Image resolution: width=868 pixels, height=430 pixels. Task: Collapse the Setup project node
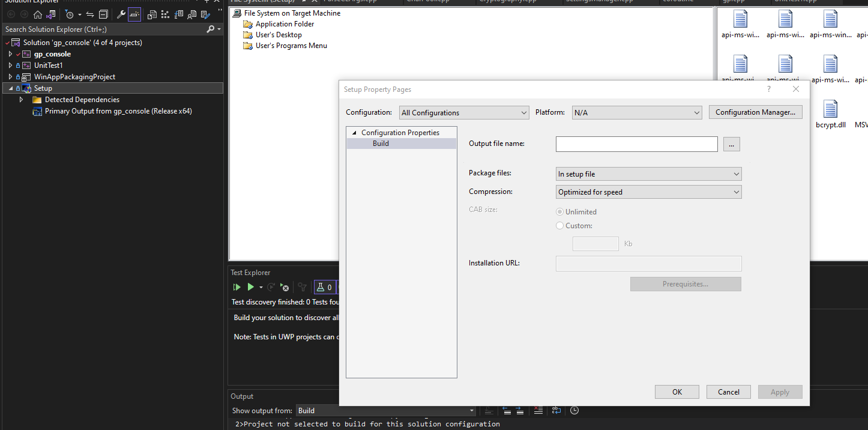tap(10, 88)
